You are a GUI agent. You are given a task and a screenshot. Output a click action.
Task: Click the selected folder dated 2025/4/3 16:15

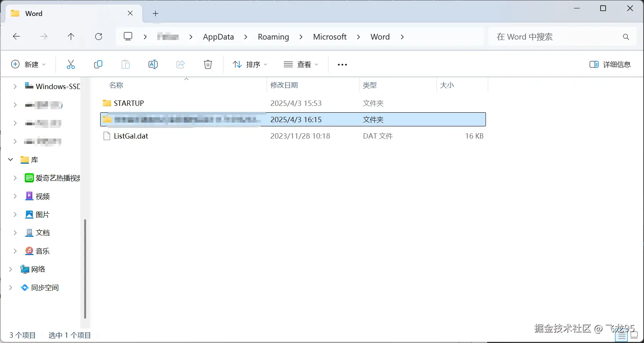tap(293, 120)
